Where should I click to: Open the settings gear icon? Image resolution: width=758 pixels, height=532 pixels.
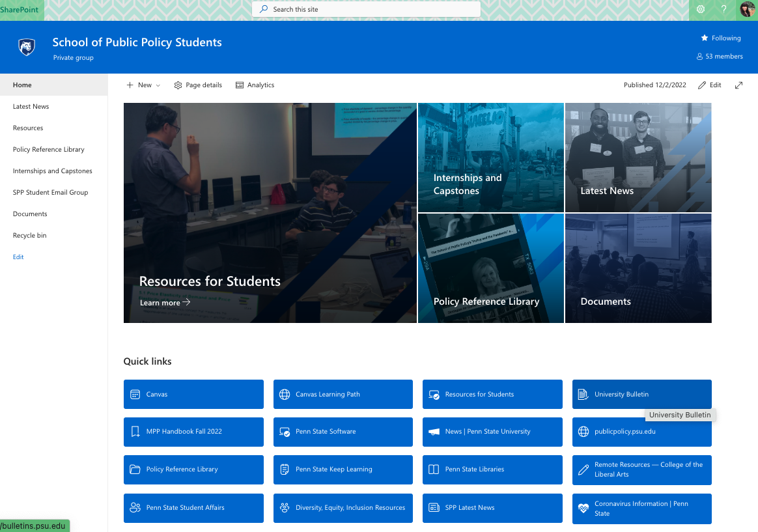click(x=701, y=9)
